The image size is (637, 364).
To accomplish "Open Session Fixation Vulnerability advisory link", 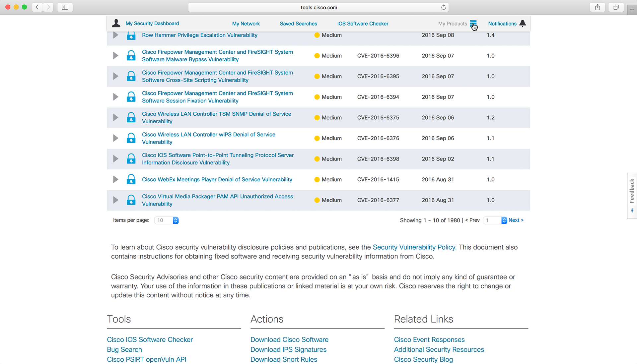I will (x=217, y=97).
